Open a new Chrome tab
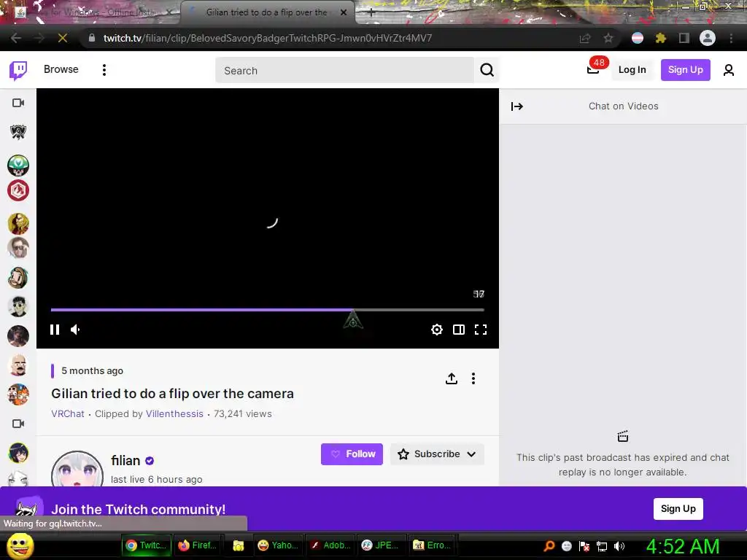This screenshot has height=560, width=747. 371,12
